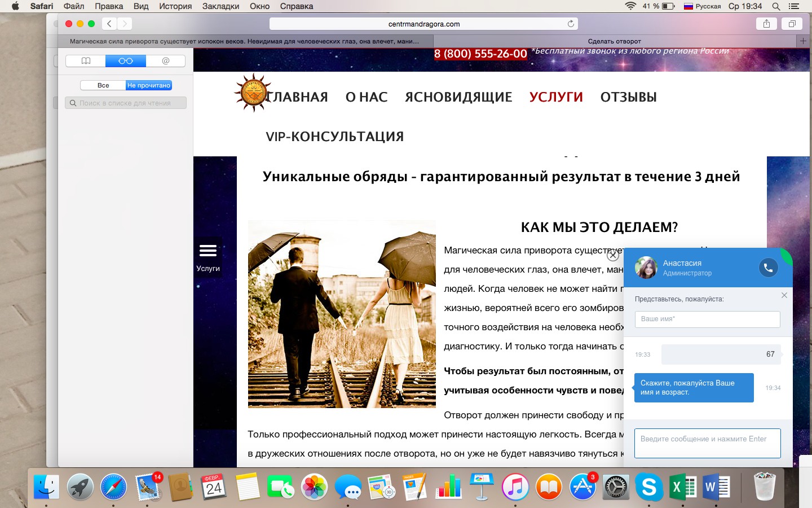The width and height of the screenshot is (812, 508).
Task: Click Анастасия's avatar in the chat header
Action: (x=646, y=268)
